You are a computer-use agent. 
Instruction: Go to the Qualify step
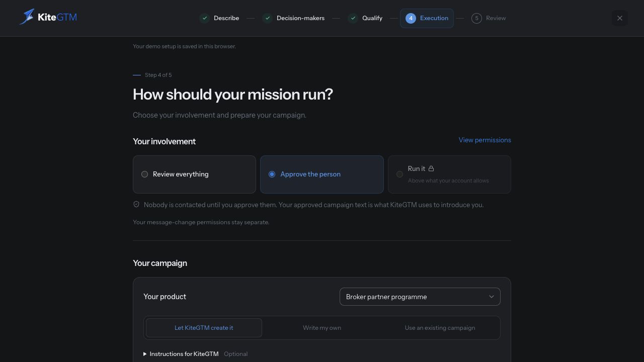(x=365, y=18)
